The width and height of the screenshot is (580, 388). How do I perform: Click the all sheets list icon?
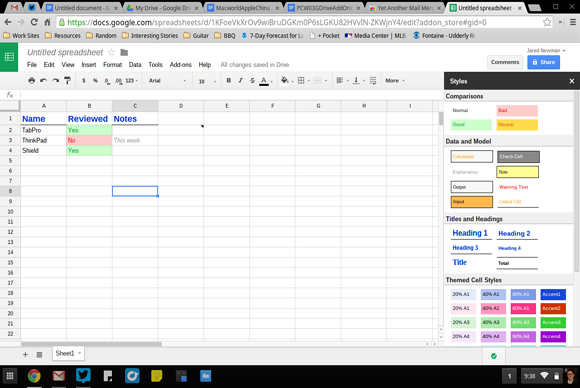tap(39, 354)
